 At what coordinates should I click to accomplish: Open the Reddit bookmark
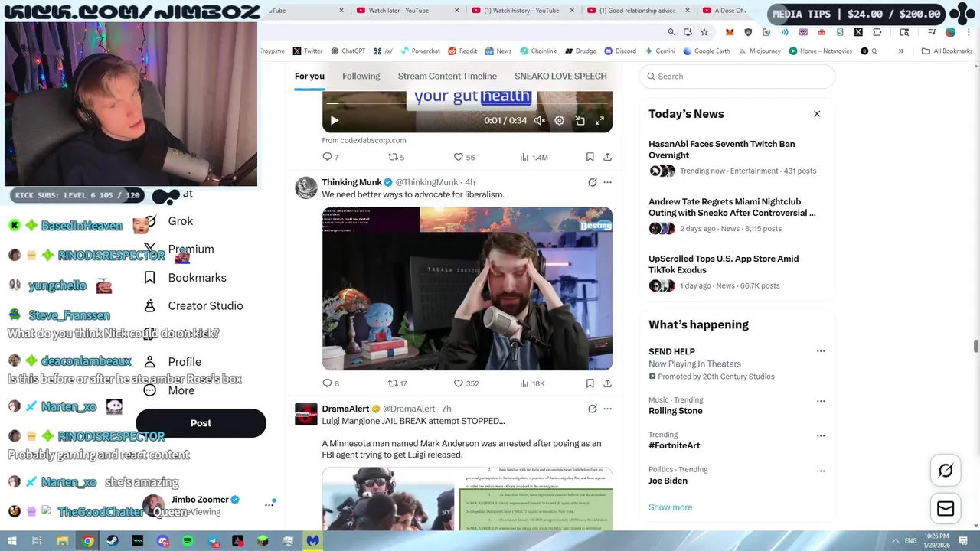point(462,51)
